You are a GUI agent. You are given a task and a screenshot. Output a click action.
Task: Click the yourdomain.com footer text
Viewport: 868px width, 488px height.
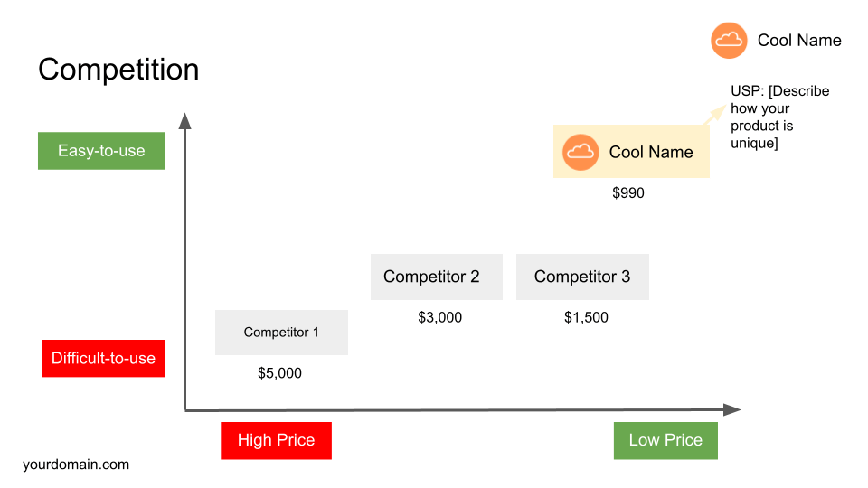pos(76,465)
